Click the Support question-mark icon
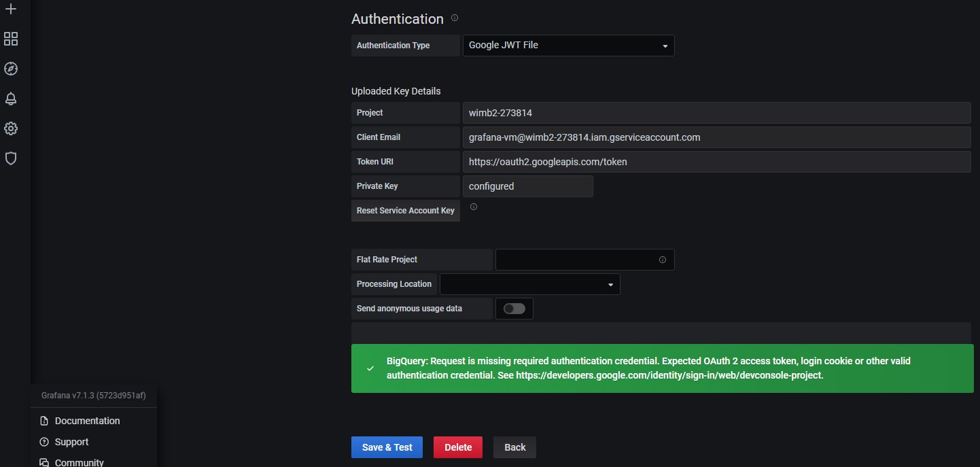Viewport: 980px width, 467px height. click(x=44, y=442)
